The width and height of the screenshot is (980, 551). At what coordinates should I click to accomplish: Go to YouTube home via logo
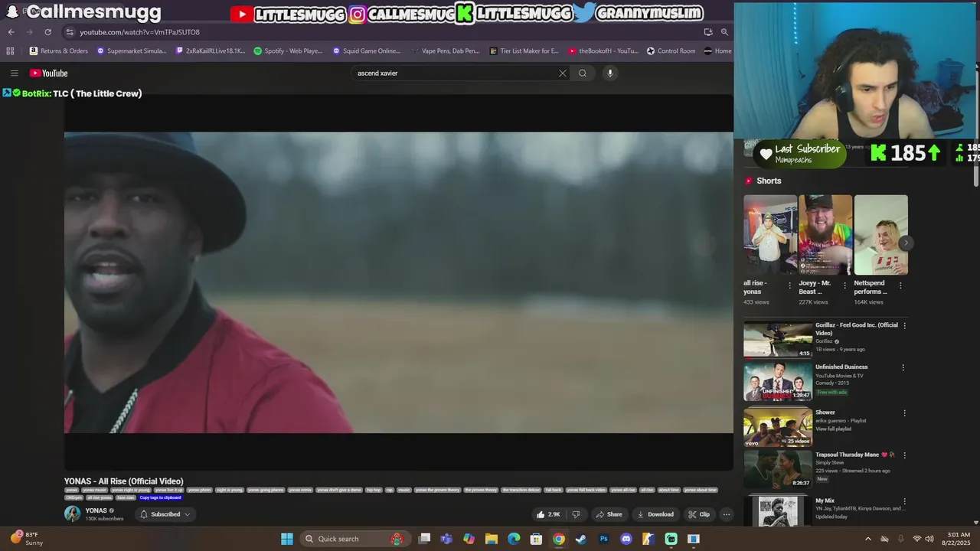tap(49, 73)
